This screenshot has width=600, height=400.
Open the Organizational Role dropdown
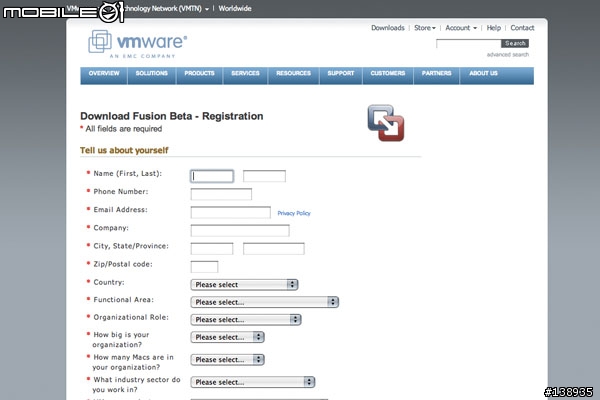pos(246,320)
